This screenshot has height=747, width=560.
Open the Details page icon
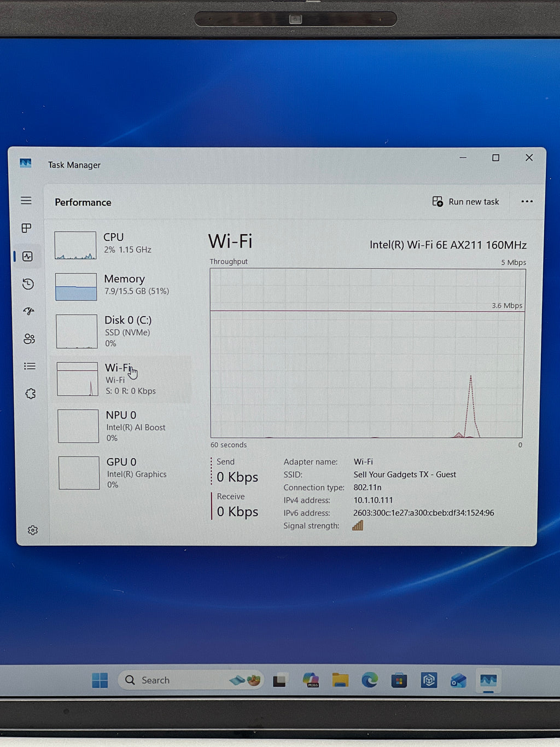[30, 366]
